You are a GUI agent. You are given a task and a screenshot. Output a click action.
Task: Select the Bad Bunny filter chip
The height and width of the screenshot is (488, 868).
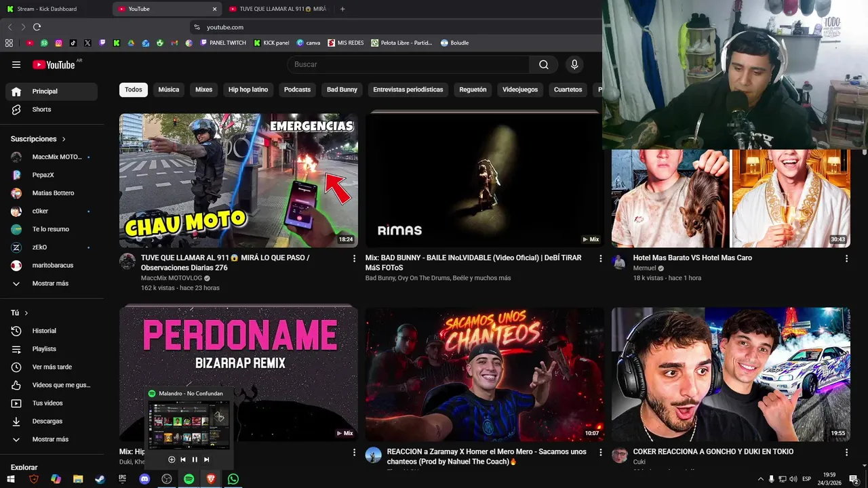[342, 89]
